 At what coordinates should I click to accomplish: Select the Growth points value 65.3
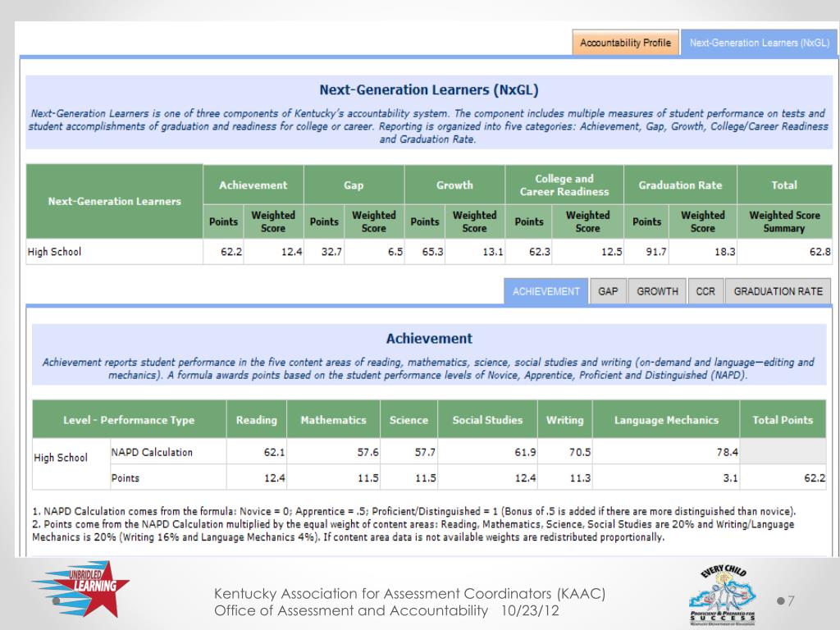click(x=432, y=252)
